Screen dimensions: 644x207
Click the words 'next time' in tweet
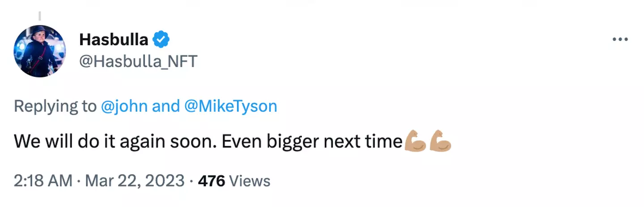(363, 142)
